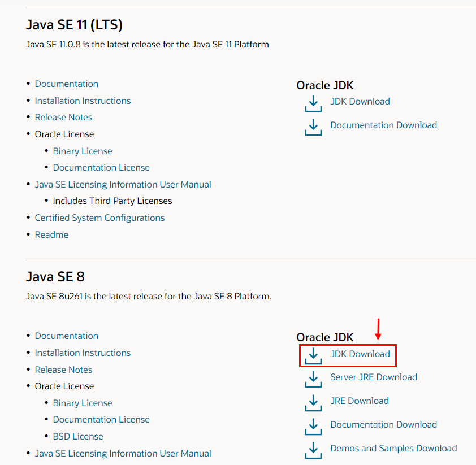Click the Java SE 11.0.8 latest release text

[148, 44]
